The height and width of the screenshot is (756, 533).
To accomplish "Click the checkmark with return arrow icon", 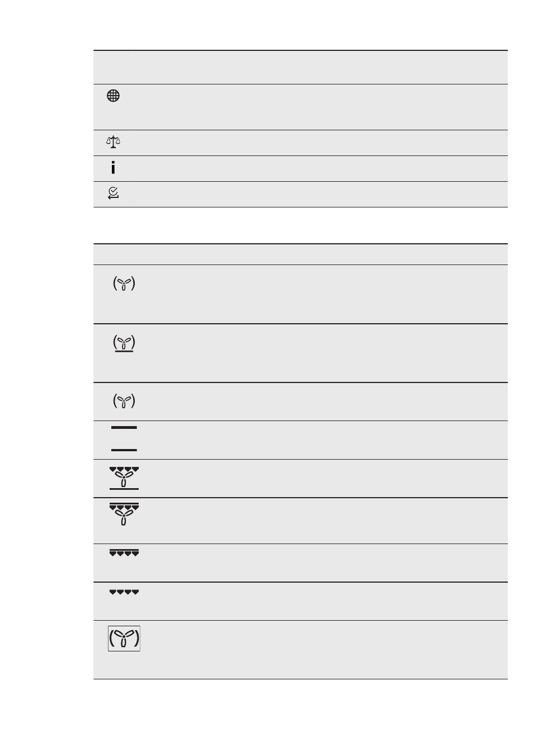I will pyautogui.click(x=113, y=193).
